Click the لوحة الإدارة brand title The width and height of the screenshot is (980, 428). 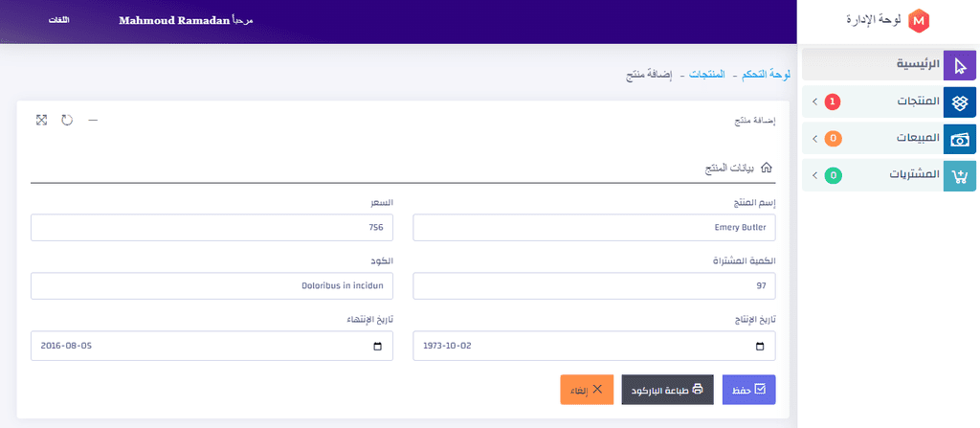point(873,21)
